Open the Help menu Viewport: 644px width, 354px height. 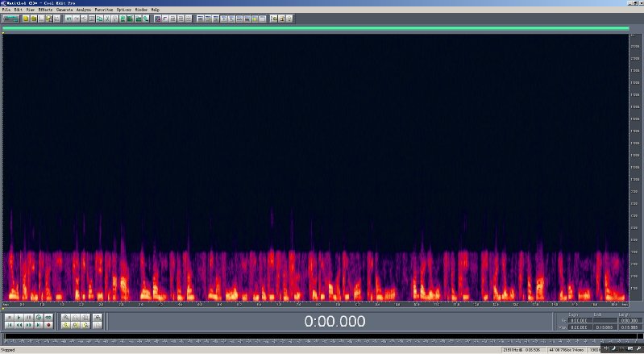[156, 10]
